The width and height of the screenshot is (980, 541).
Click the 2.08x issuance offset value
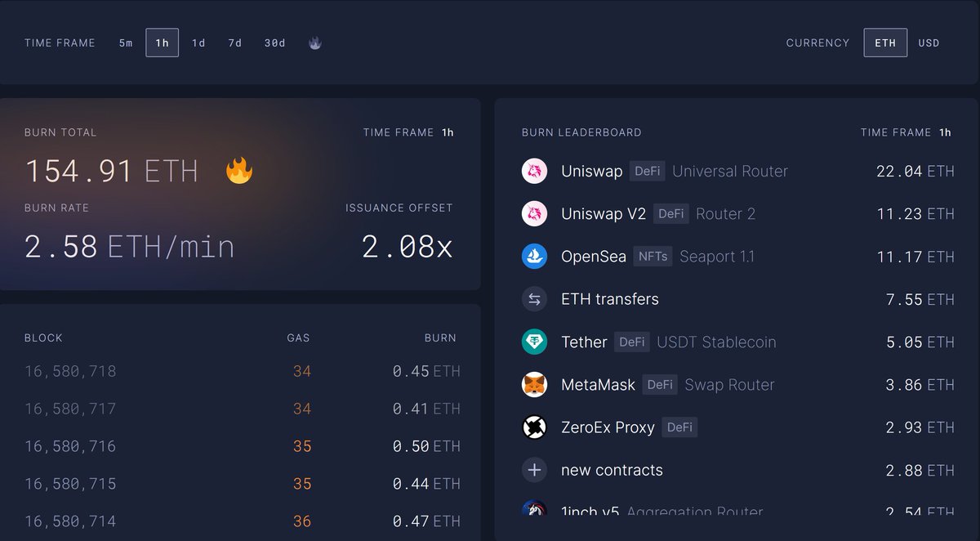click(x=407, y=247)
